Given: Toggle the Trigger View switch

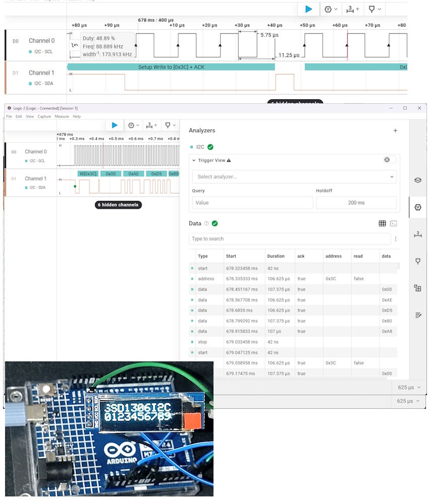Looking at the screenshot, I should [389, 160].
